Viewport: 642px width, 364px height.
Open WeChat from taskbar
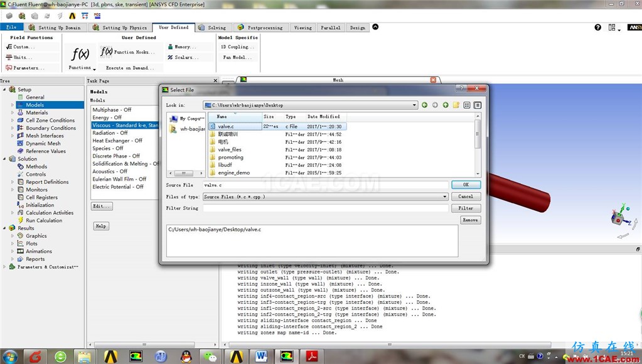(x=211, y=356)
